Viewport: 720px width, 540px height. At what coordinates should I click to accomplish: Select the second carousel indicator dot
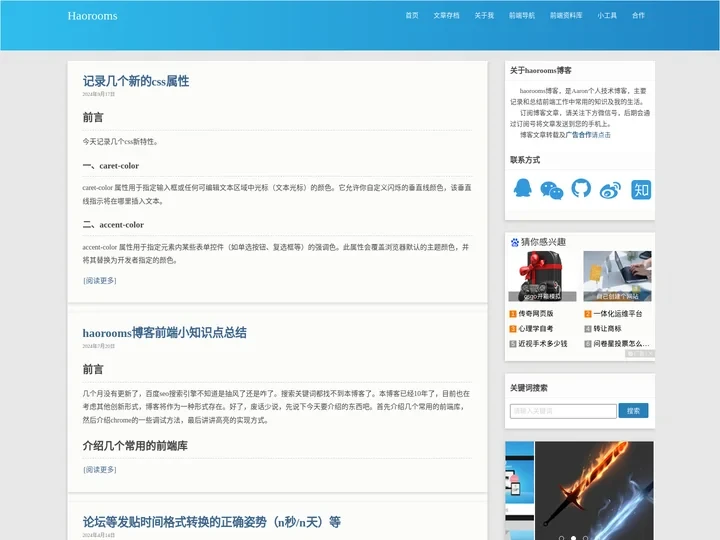(x=573, y=537)
